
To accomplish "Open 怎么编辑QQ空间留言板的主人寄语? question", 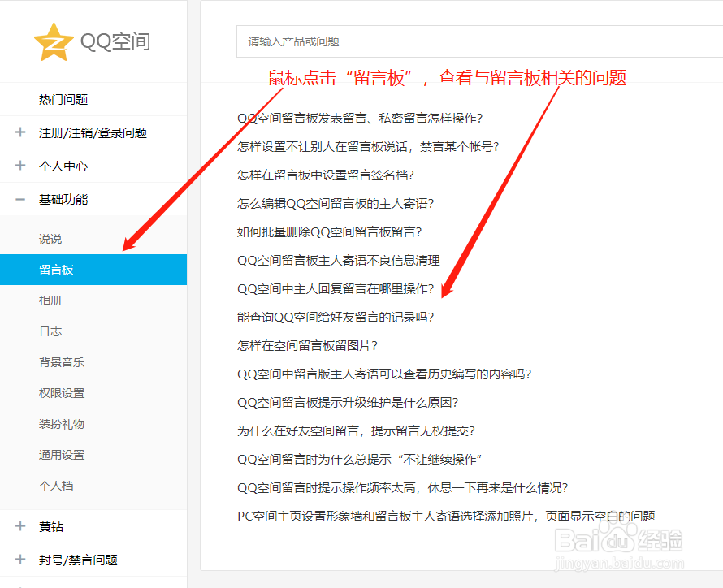I will pyautogui.click(x=336, y=203).
